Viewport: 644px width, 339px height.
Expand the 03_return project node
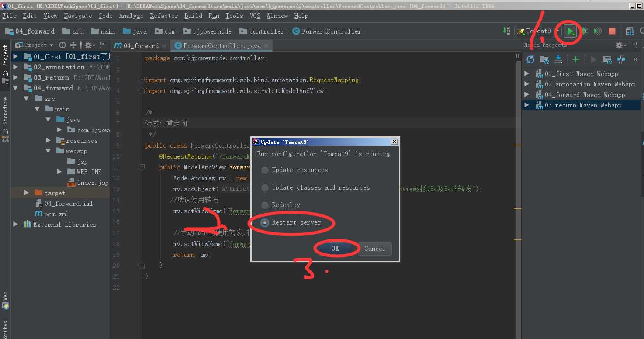16,78
